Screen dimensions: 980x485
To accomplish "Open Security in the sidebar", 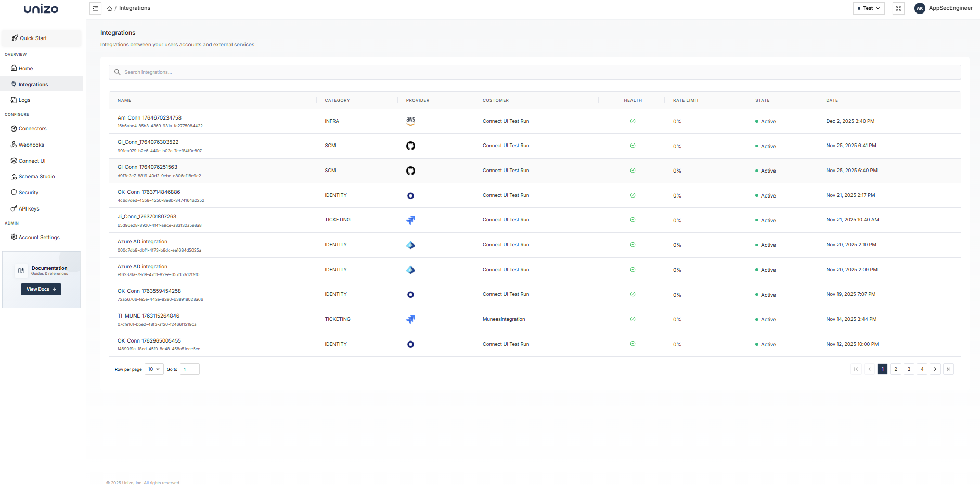I will 42,192.
